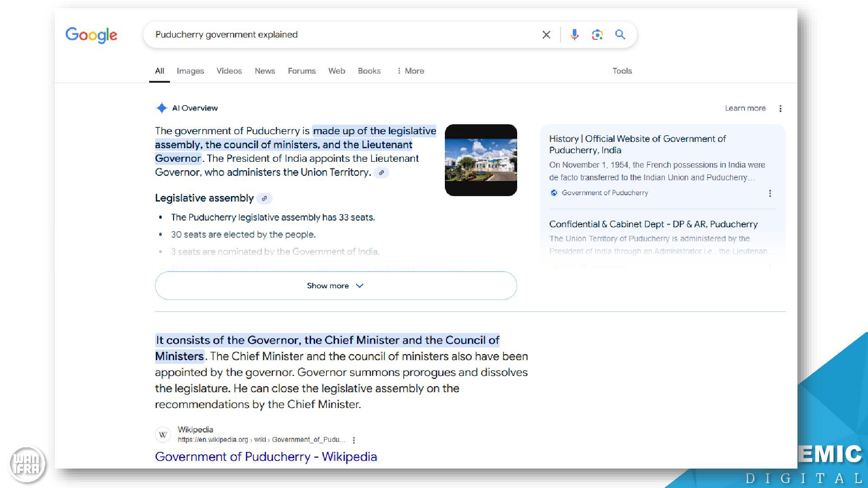The image size is (868, 488).
Task: Open the Tools options menu
Action: pyautogui.click(x=622, y=71)
